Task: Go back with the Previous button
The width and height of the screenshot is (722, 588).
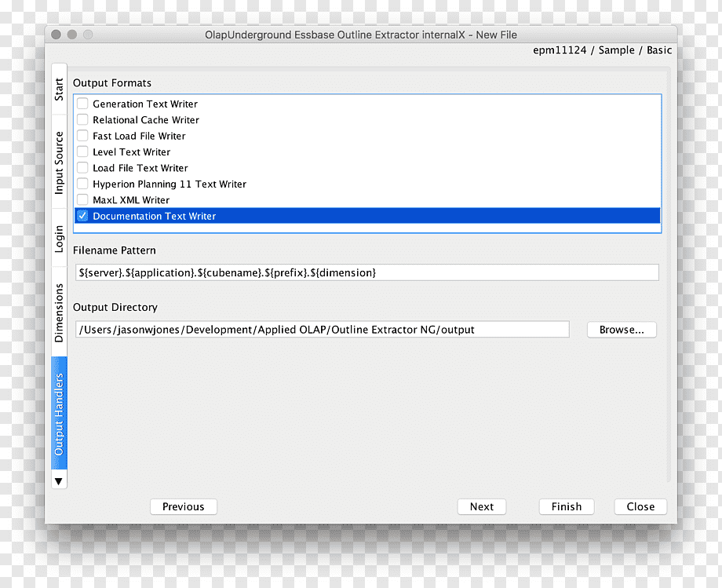Action: [x=184, y=506]
